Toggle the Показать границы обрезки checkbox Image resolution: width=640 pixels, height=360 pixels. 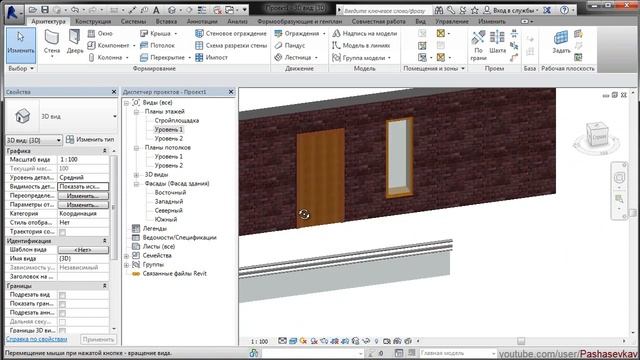pyautogui.click(x=62, y=304)
